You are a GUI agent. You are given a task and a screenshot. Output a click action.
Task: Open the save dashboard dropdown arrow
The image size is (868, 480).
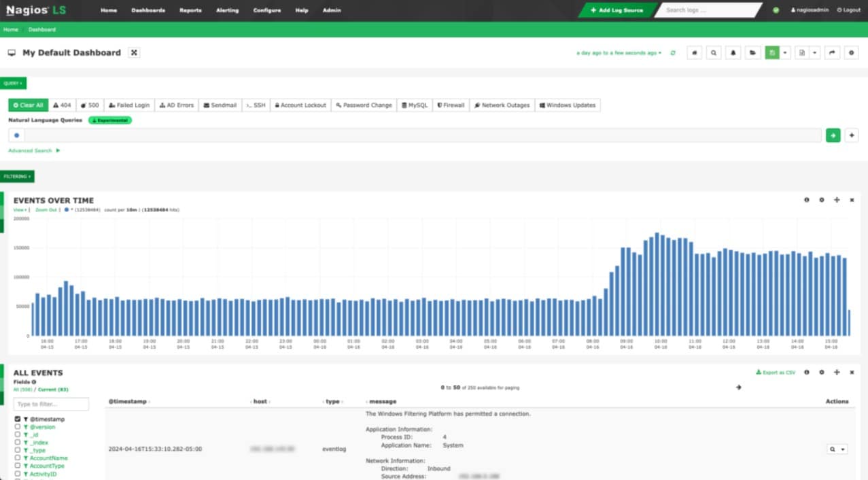[x=785, y=52]
